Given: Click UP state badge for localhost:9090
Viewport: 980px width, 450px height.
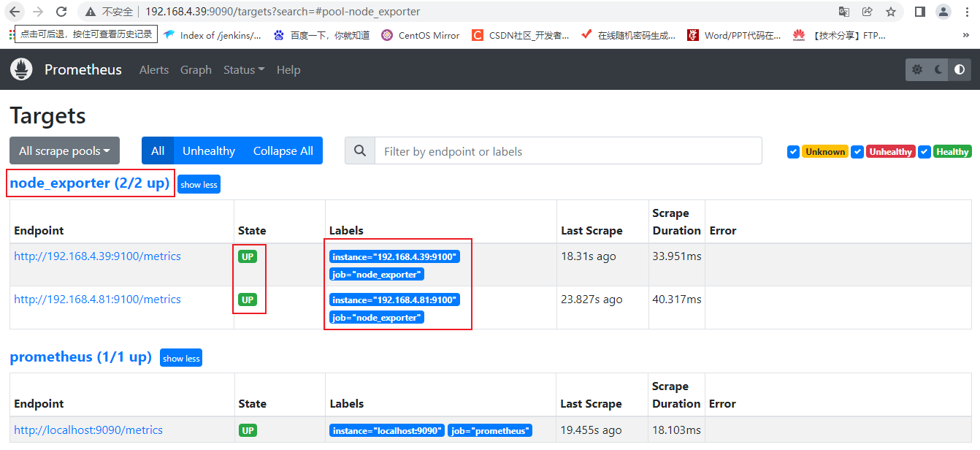Looking at the screenshot, I should point(248,431).
